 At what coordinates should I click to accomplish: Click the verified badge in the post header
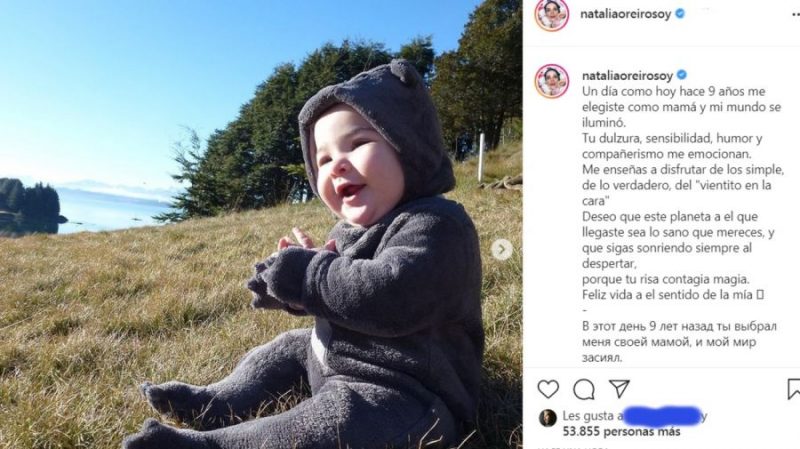pyautogui.click(x=680, y=14)
